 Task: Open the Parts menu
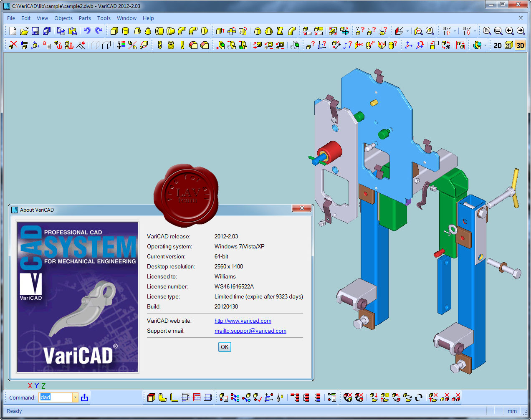pyautogui.click(x=85, y=18)
